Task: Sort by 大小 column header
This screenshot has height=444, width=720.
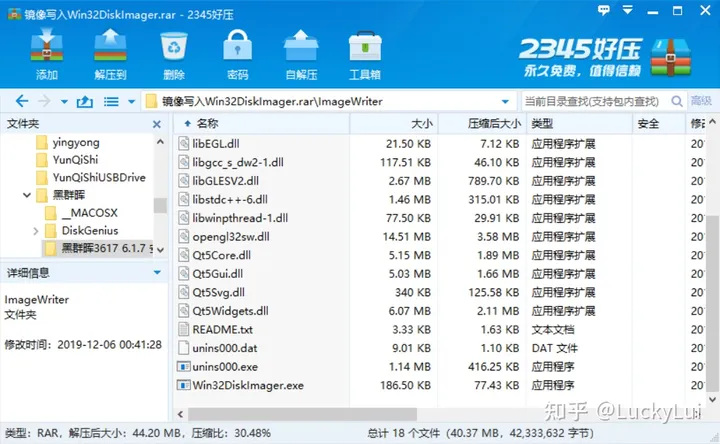Action: pyautogui.click(x=394, y=124)
